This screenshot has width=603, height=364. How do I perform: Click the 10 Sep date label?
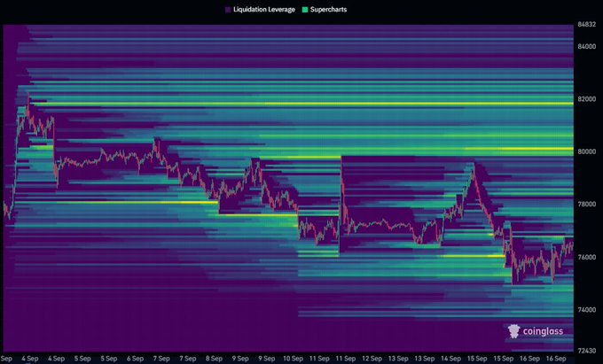293,359
